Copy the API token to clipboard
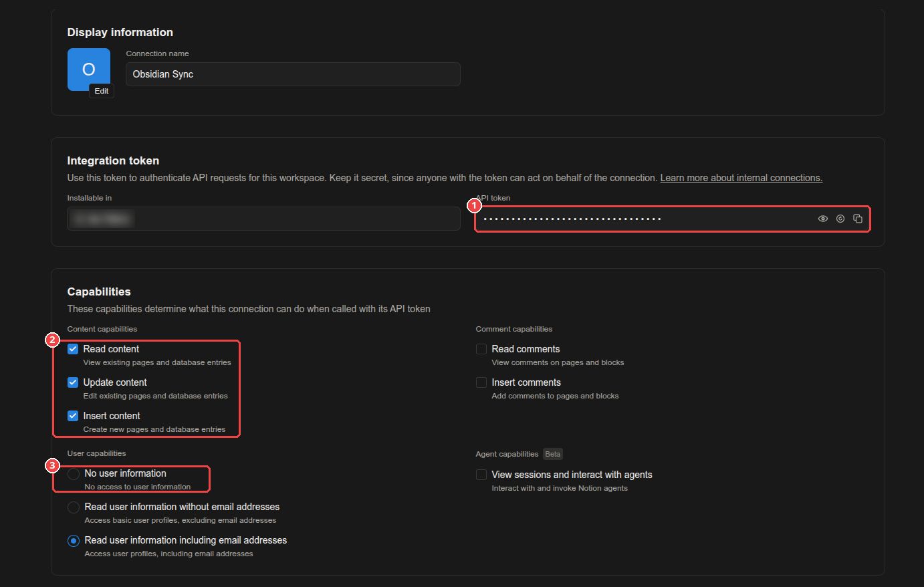The height and width of the screenshot is (587, 924). 858,219
